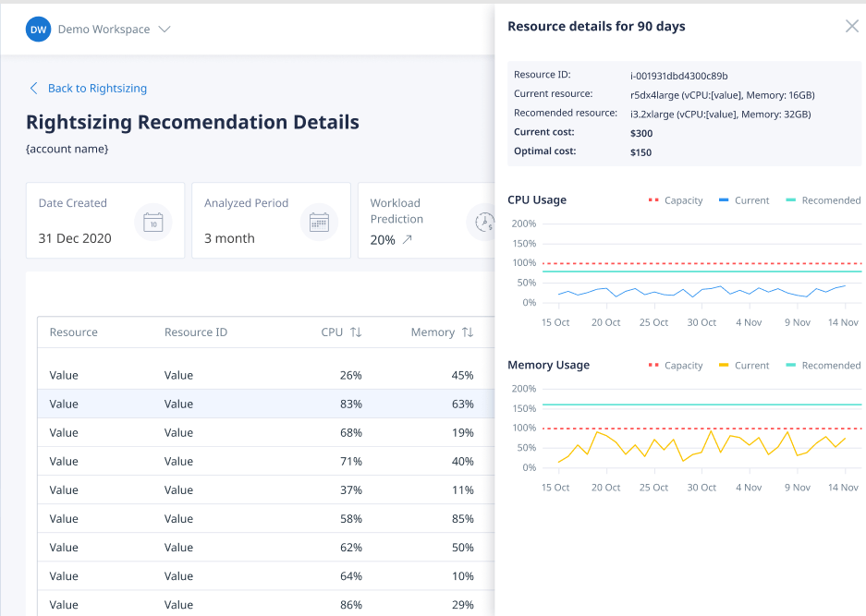Image resolution: width=866 pixels, height=616 pixels.
Task: Click 9 Nov label on Memory chart
Action: 798,488
